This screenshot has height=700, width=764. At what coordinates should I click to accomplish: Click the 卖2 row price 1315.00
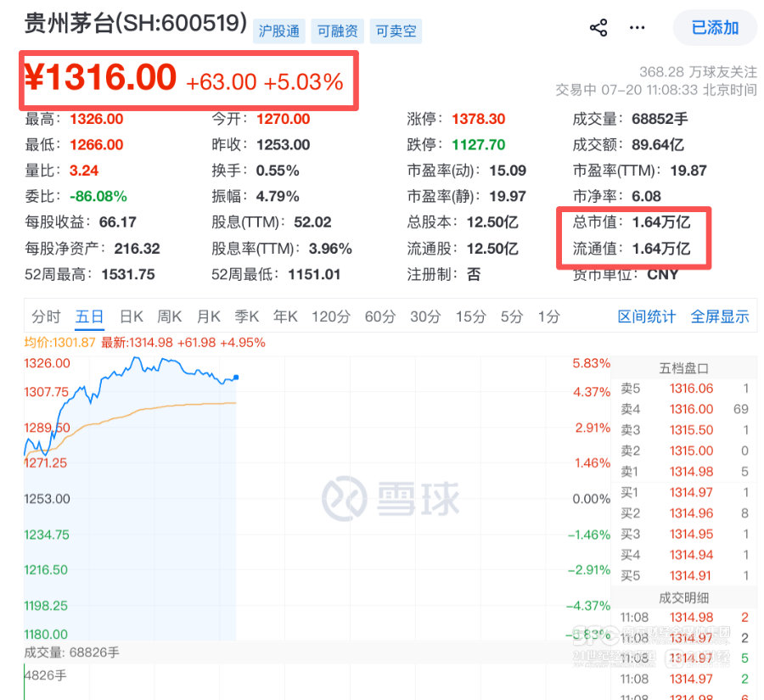(x=691, y=451)
